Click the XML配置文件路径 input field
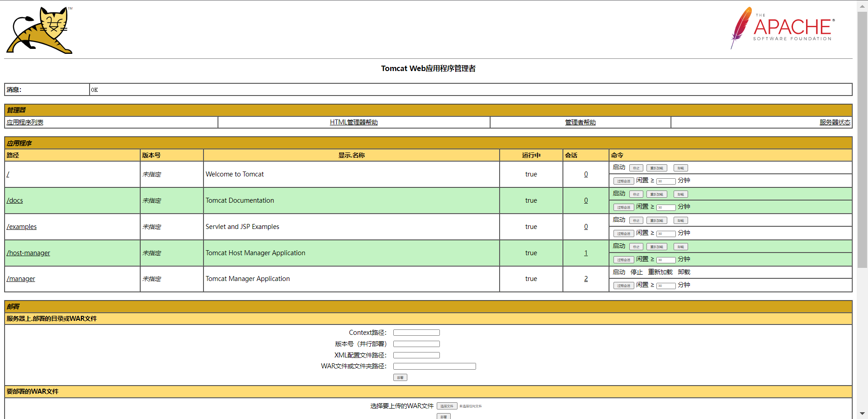This screenshot has width=868, height=419. (x=416, y=355)
